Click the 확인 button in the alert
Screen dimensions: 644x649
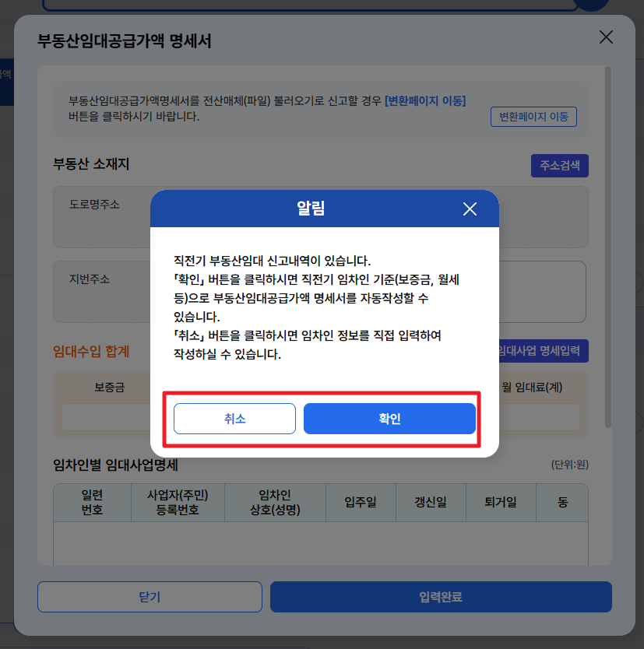389,419
